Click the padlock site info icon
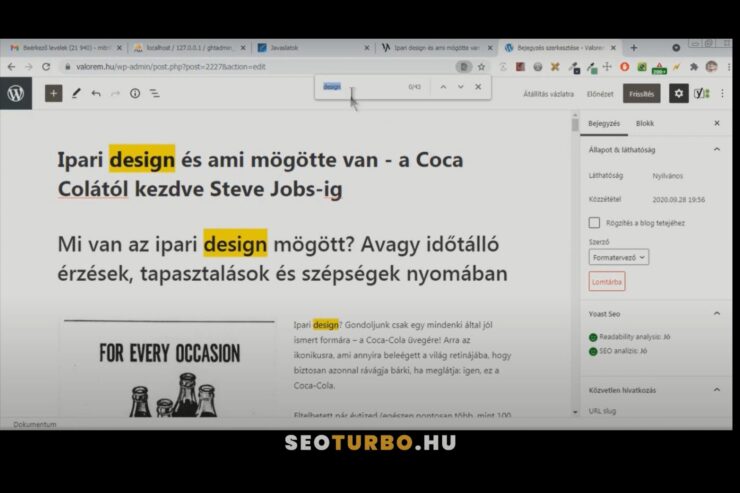Screen dimensions: 740x493 pyautogui.click(x=67, y=67)
